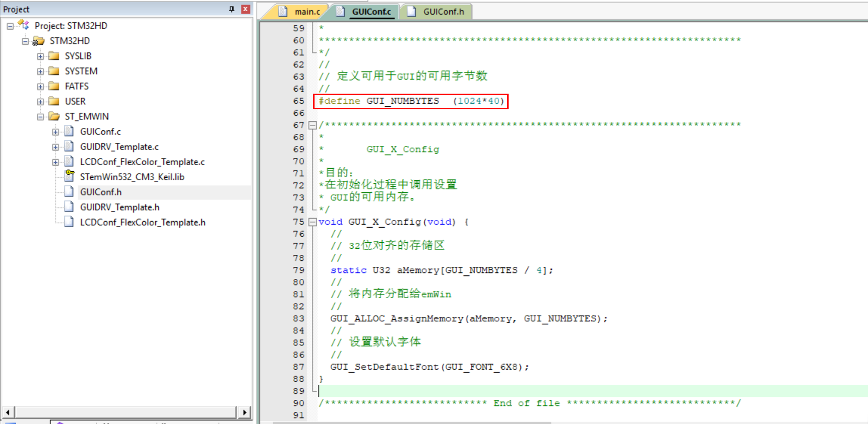Collapse the STM32HD target node

click(x=25, y=41)
